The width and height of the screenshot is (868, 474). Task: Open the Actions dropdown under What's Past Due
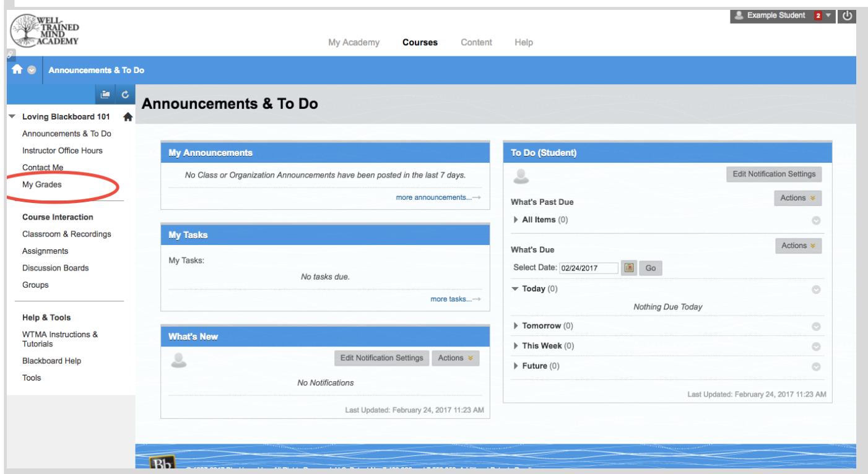tap(797, 198)
